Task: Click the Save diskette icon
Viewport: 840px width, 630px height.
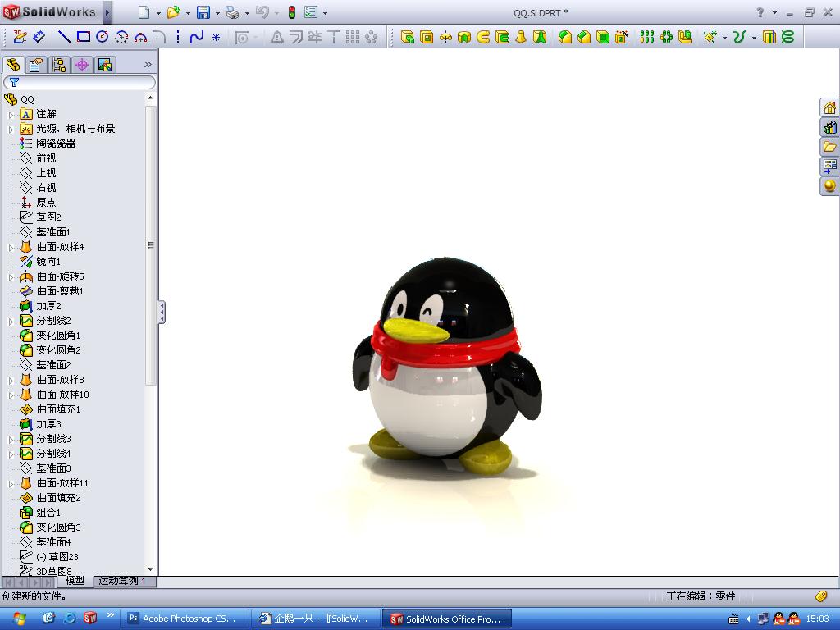Action: (x=203, y=12)
